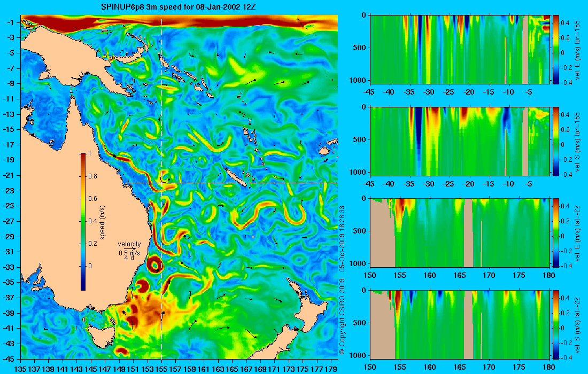588x374 pixels.
Task: Click the vel. E lat=-22 depth section plot
Action: click(460, 233)
